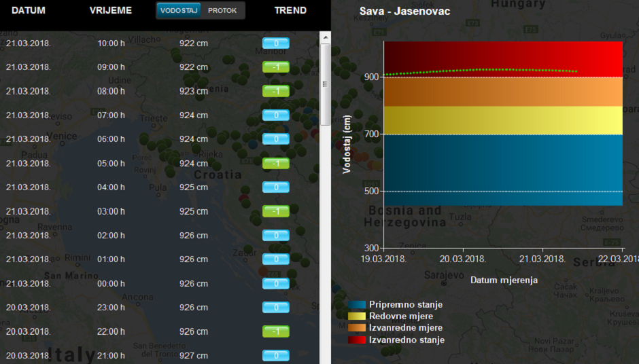639x364 pixels.
Task: Switch to the PROTOK view
Action: [x=222, y=11]
